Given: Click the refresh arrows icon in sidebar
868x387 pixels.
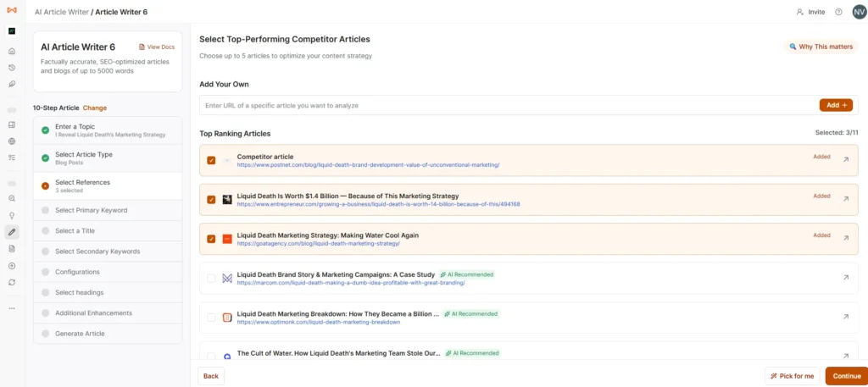Looking at the screenshot, I should (12, 283).
